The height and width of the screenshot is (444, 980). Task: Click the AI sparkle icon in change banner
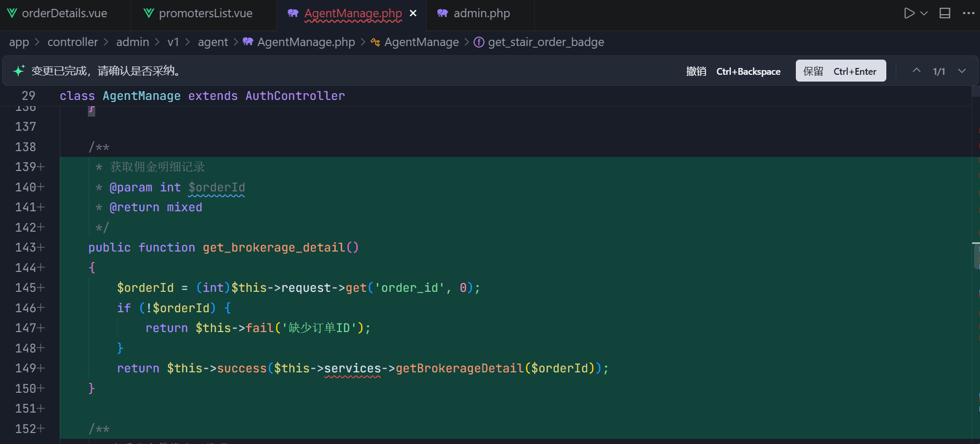coord(19,71)
